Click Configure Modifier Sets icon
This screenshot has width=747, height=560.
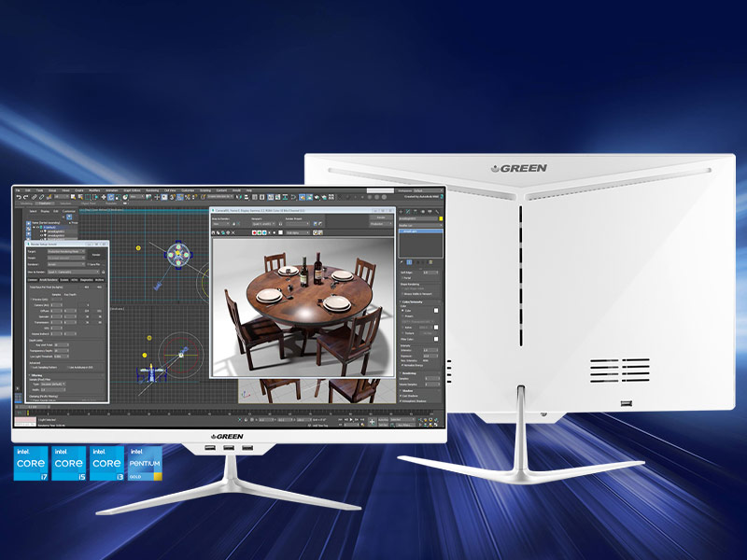[x=431, y=262]
